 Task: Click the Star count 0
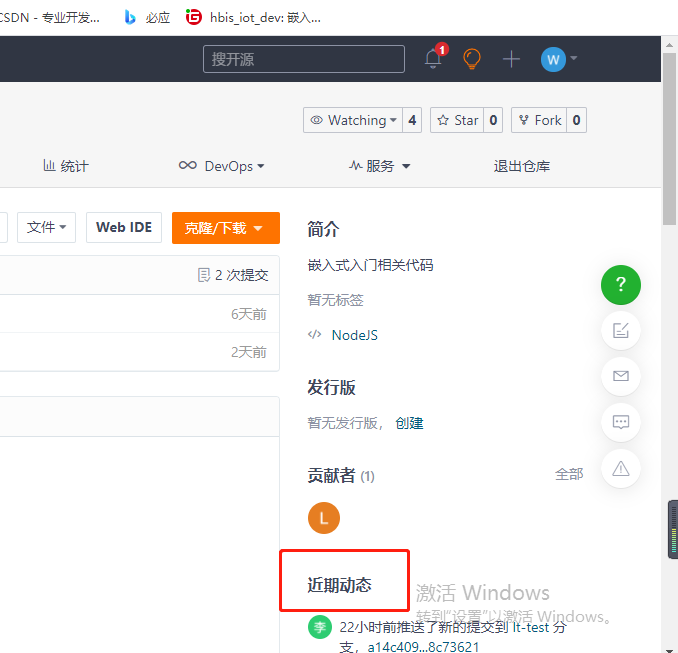pyautogui.click(x=493, y=120)
